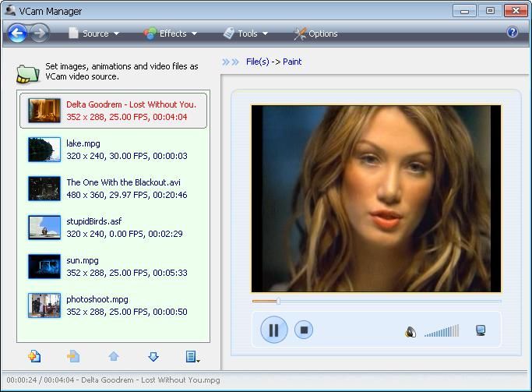Expand the Source dropdown arrow
Viewport: 532px width, 392px height.
pyautogui.click(x=116, y=34)
